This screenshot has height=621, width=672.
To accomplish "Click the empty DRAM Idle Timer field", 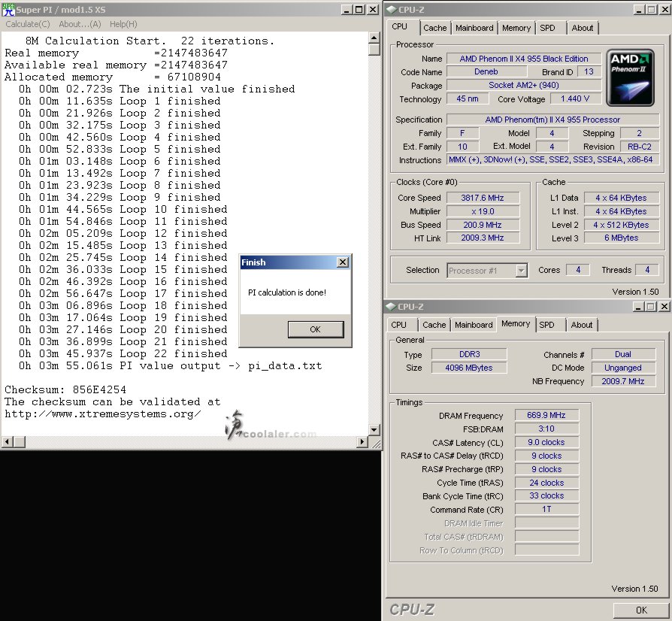I will [546, 523].
